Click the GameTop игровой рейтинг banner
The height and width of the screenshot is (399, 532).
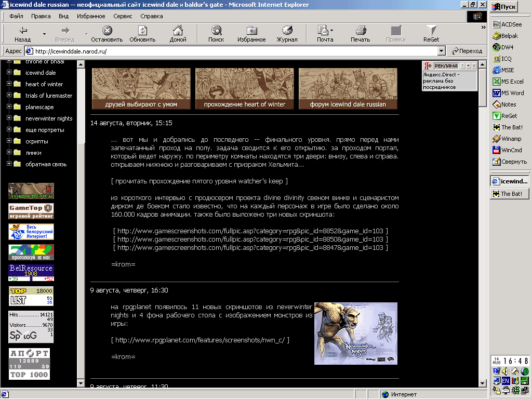(x=31, y=211)
